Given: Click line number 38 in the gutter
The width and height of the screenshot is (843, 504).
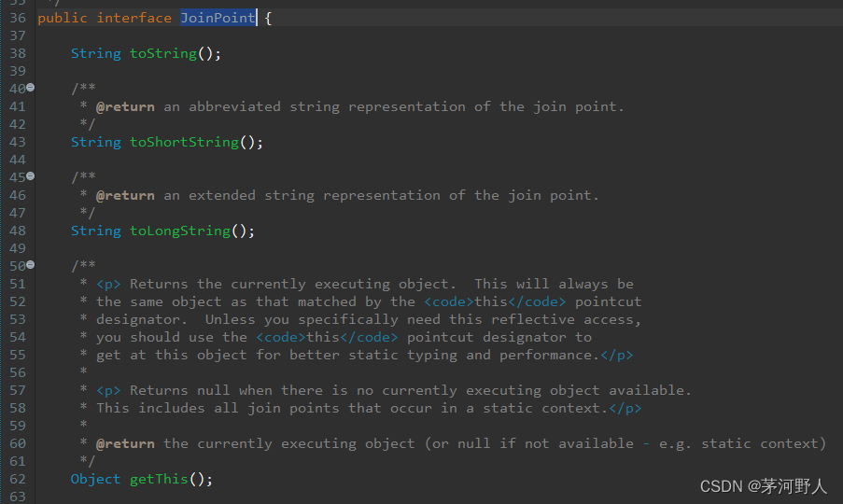Looking at the screenshot, I should point(18,53).
